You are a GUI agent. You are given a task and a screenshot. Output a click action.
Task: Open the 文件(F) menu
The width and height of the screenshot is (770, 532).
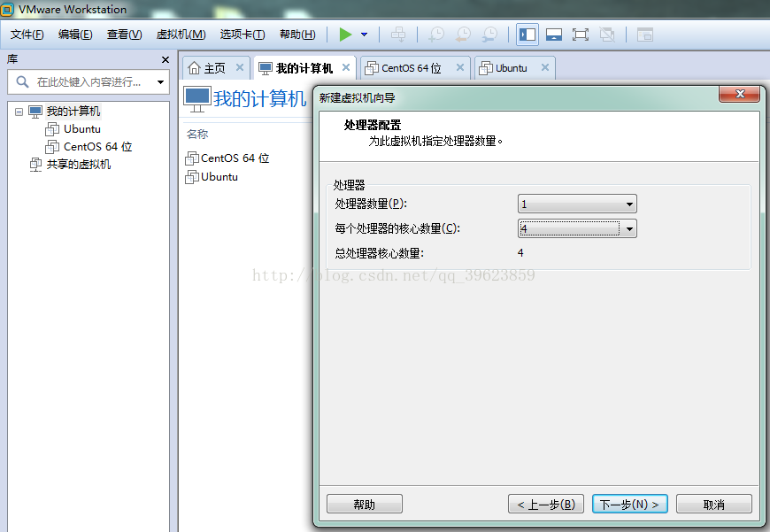[x=27, y=35]
